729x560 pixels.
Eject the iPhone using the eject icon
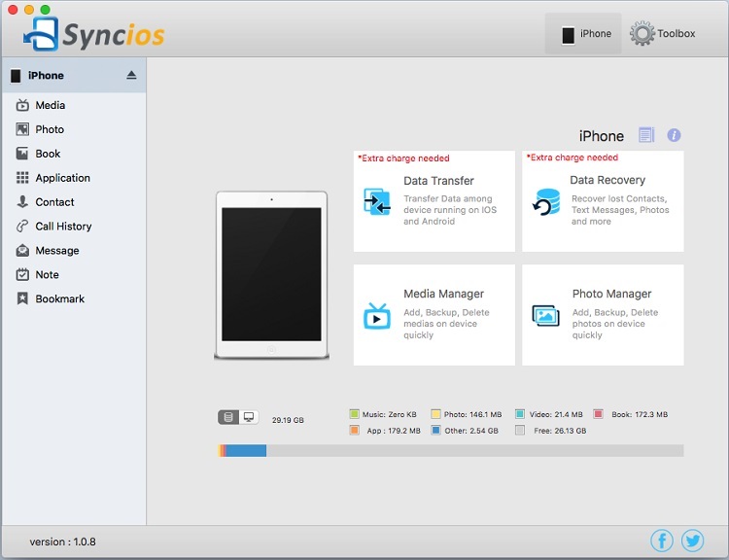tap(131, 75)
